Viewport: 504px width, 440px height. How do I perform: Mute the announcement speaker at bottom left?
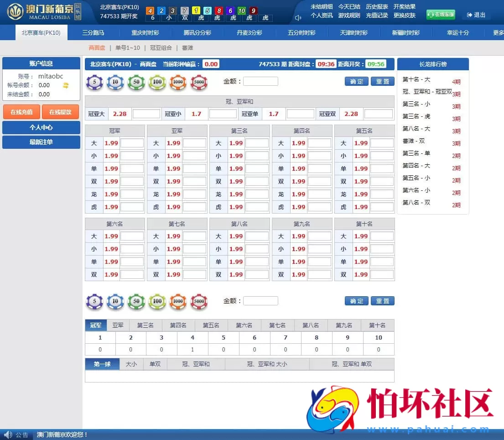[x=6, y=435]
